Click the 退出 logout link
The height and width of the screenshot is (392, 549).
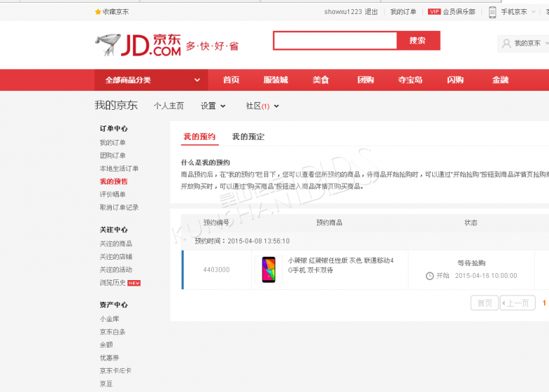pyautogui.click(x=372, y=12)
